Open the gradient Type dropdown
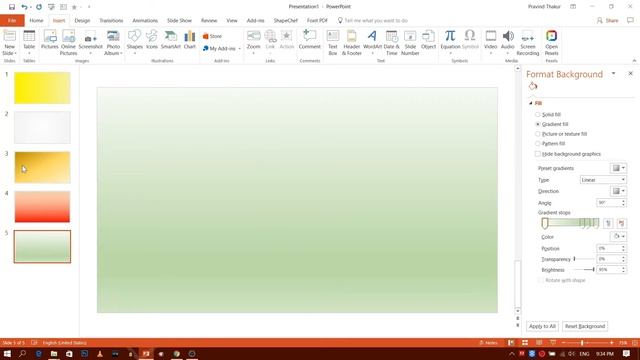 603,180
